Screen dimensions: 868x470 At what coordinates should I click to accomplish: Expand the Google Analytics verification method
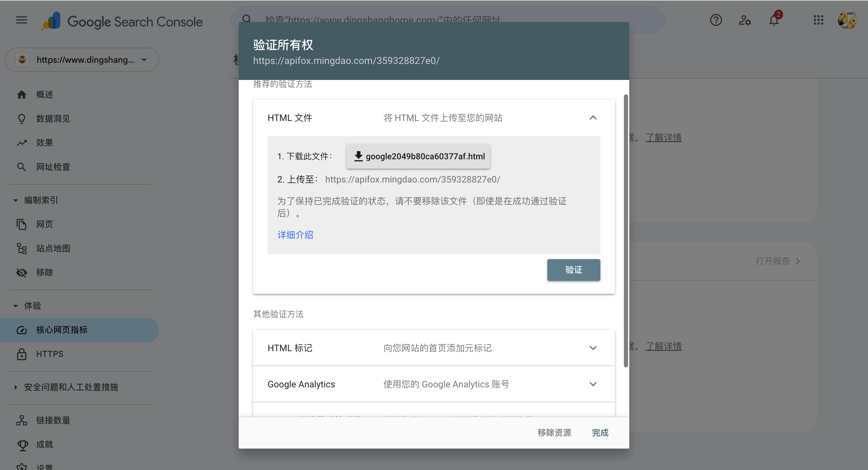593,384
